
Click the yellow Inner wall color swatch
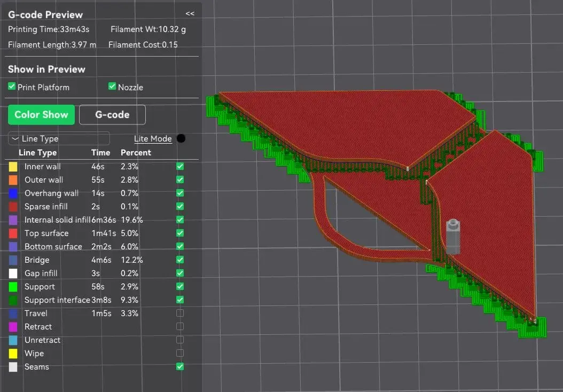point(13,167)
